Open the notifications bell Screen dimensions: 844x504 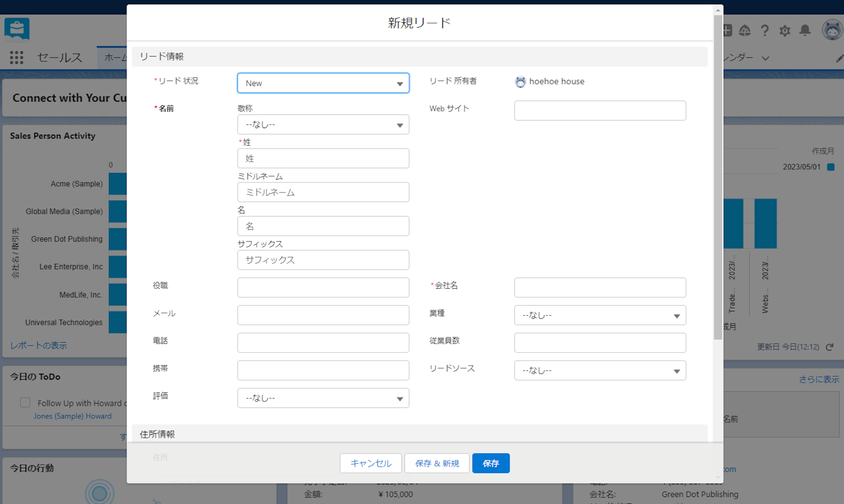click(805, 30)
